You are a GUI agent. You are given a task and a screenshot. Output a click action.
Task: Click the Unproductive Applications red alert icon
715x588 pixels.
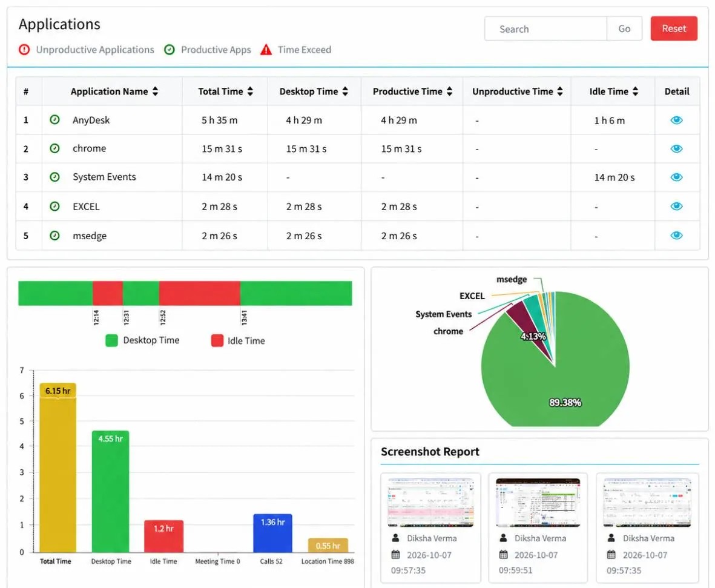(24, 49)
